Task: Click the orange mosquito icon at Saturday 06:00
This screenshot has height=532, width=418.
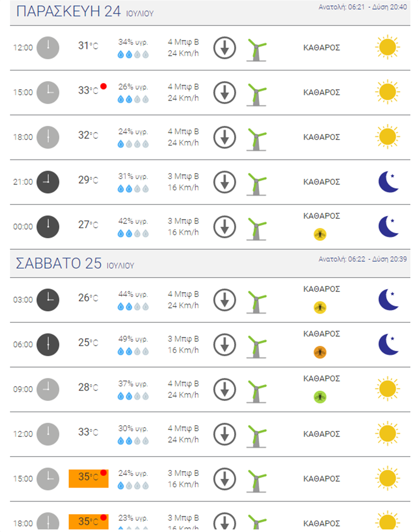Action: 320,352
